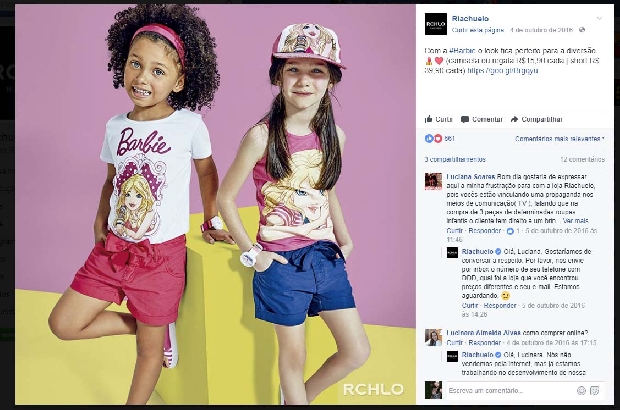Open Luciana Soares profile picture
Viewport: 620px width, 410px height.
(433, 181)
